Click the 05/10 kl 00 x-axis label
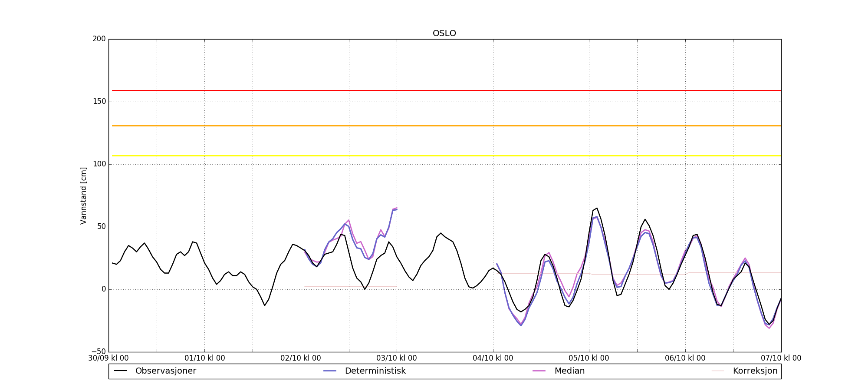Screen dimensions: 868x391 pos(589,358)
